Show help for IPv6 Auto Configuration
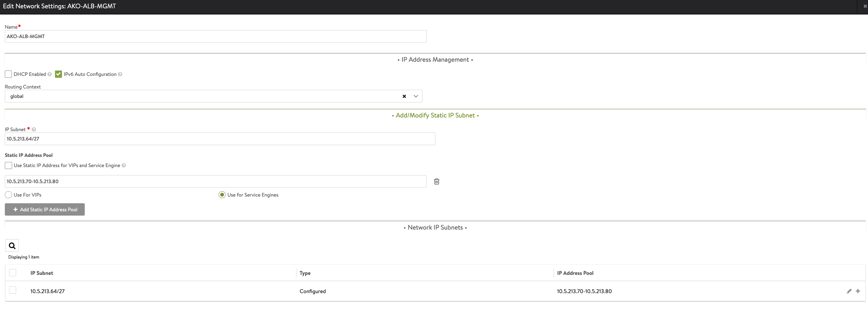Image resolution: width=868 pixels, height=310 pixels. [120, 74]
